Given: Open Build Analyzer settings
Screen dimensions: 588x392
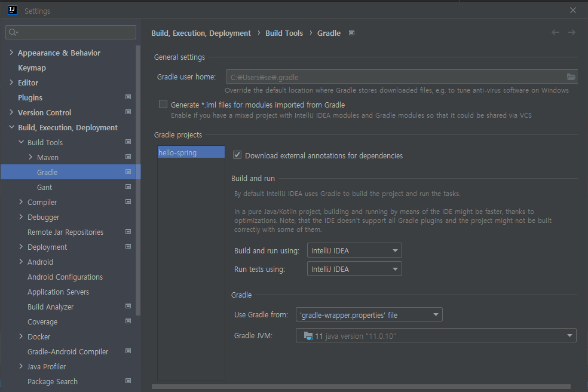Looking at the screenshot, I should tap(50, 307).
